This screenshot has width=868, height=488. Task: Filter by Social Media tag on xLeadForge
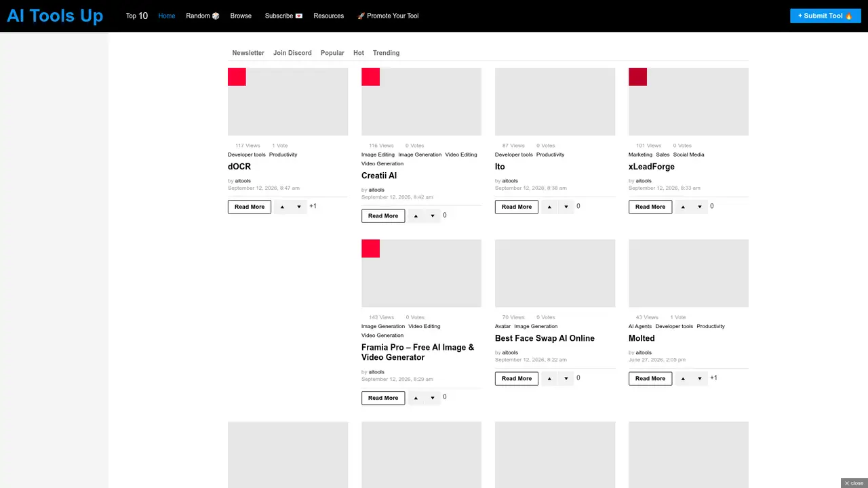pos(688,155)
